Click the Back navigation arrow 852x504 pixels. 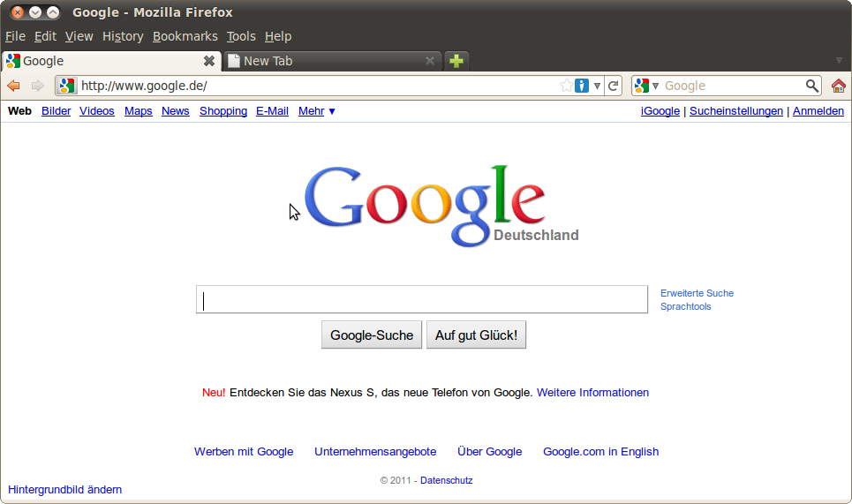tap(13, 86)
